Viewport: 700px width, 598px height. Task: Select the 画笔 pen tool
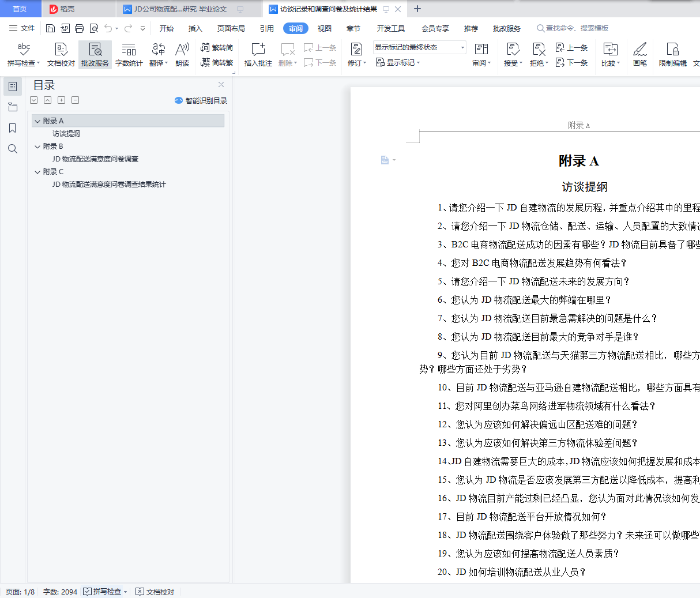(x=640, y=55)
